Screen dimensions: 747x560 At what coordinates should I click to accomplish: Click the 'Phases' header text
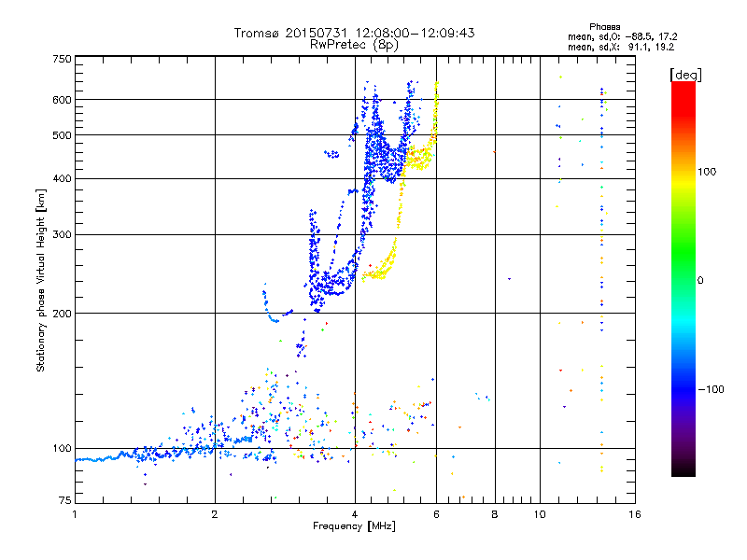(604, 27)
